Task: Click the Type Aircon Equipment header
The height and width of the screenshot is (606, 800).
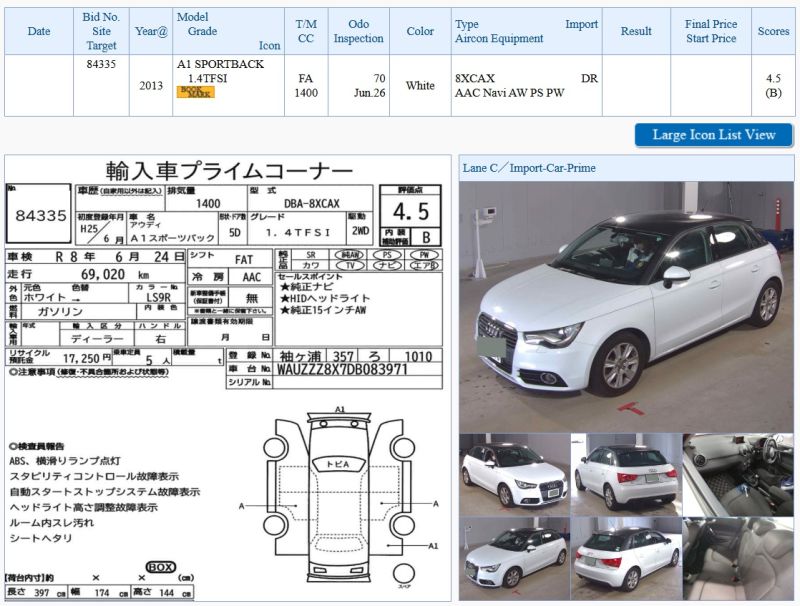Action: (527, 31)
